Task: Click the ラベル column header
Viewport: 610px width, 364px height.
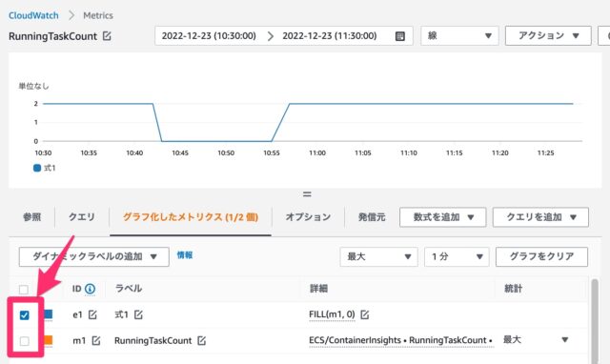Action: (129, 289)
